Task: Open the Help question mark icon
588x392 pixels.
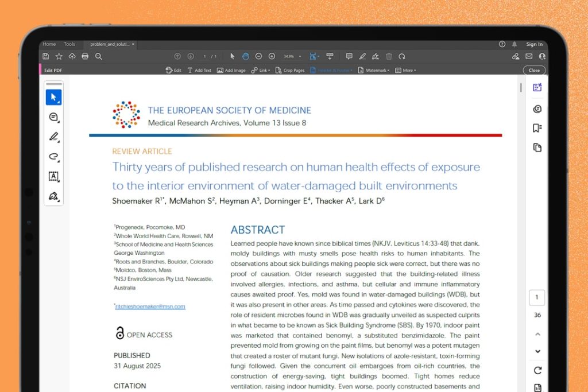Action: pos(502,44)
